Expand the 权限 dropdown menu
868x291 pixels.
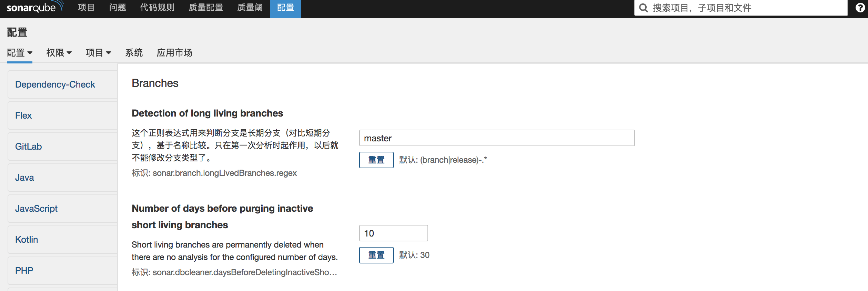[59, 53]
